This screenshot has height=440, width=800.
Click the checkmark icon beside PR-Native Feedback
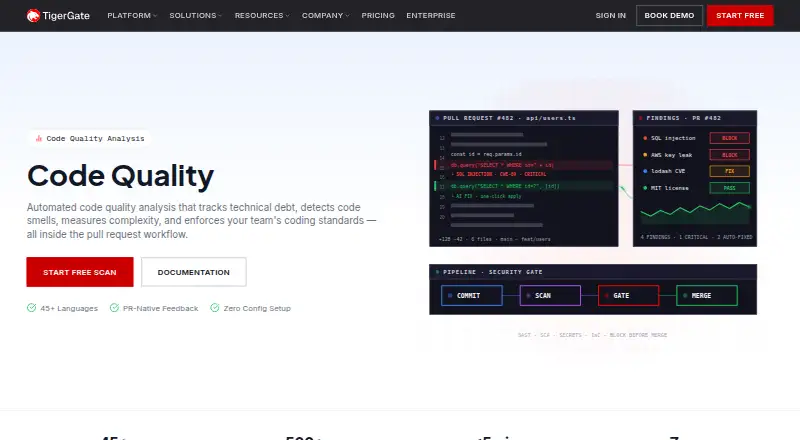[x=114, y=308]
